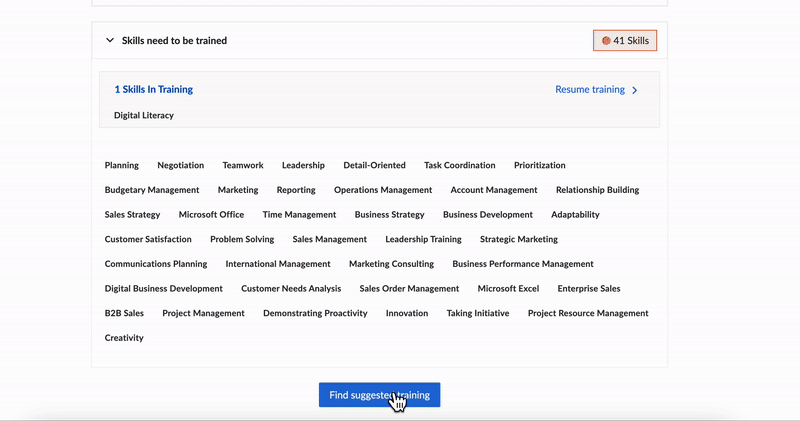Select the Planning skill tag
The width and height of the screenshot is (800, 421).
121,165
